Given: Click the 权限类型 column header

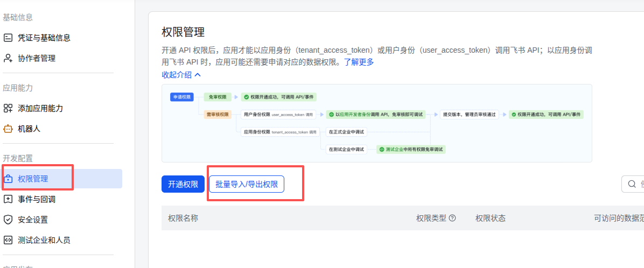Looking at the screenshot, I should [x=431, y=218].
